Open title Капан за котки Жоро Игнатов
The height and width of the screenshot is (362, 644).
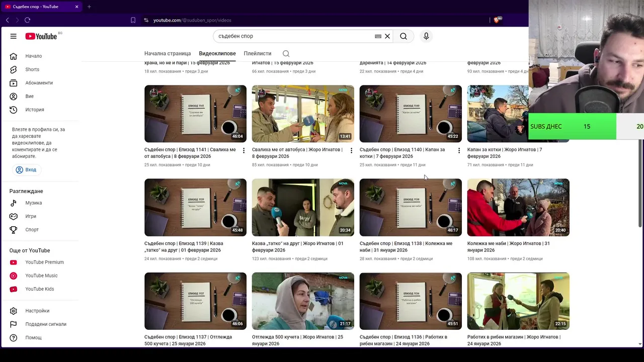[x=505, y=153]
